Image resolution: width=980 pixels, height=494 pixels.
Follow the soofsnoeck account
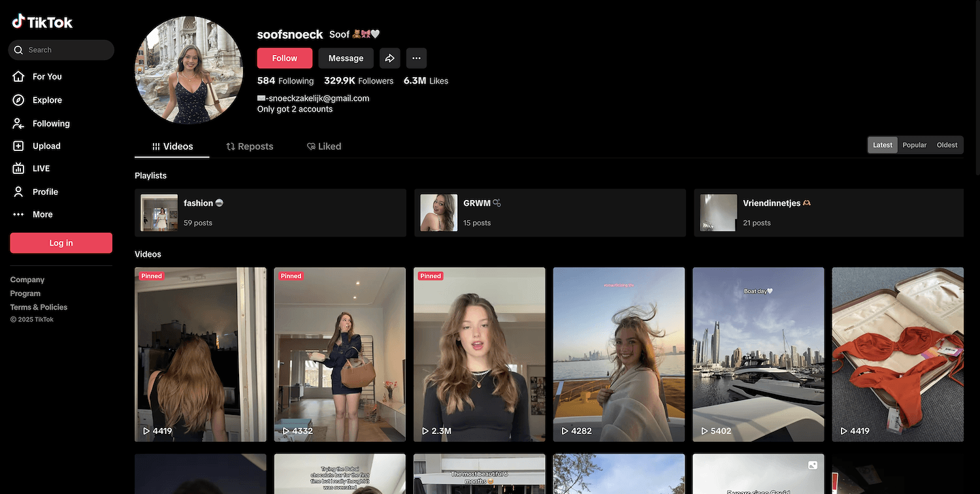(x=284, y=58)
